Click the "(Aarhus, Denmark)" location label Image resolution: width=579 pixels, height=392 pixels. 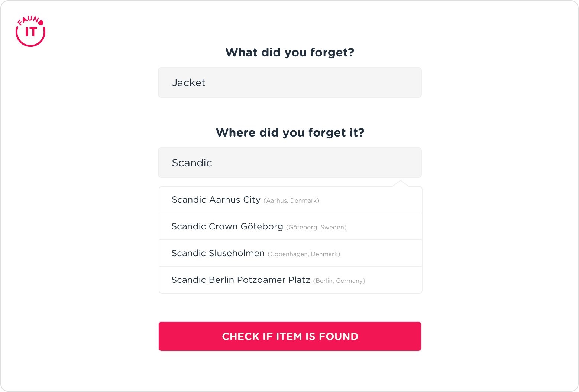point(291,201)
